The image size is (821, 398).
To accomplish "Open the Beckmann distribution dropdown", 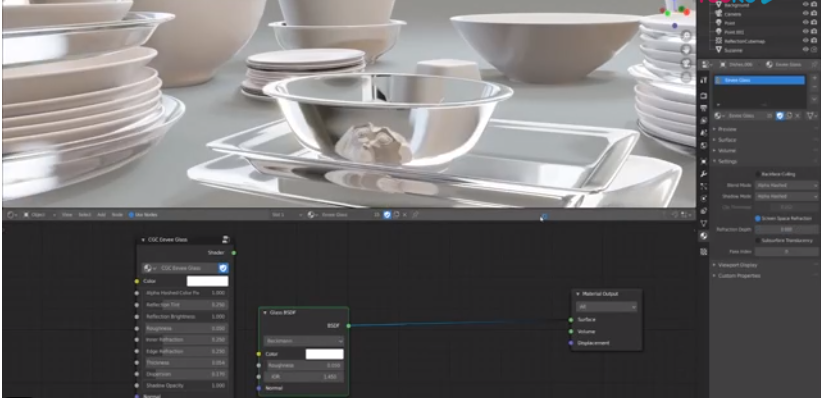I will pos(304,341).
